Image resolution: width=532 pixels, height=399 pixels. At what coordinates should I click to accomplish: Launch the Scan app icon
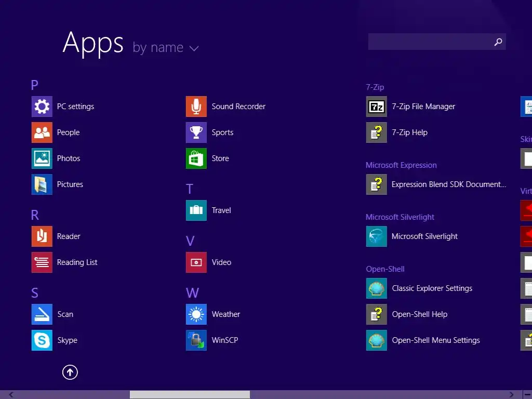pyautogui.click(x=42, y=314)
